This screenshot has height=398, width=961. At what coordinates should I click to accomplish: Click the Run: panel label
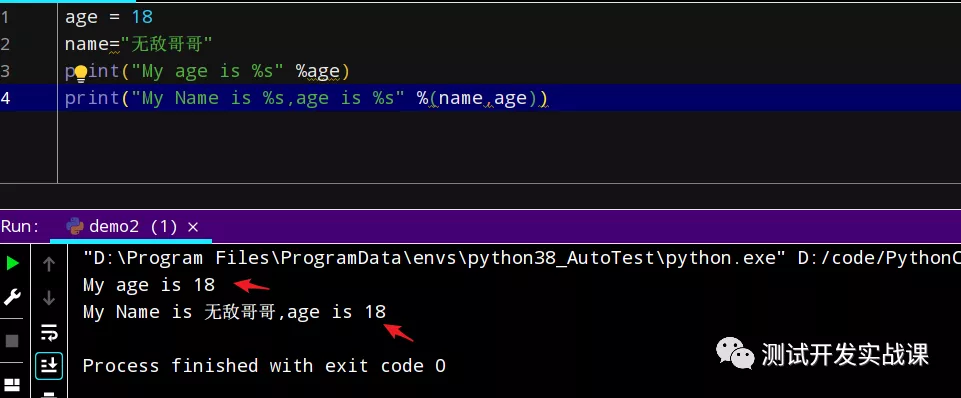[20, 226]
